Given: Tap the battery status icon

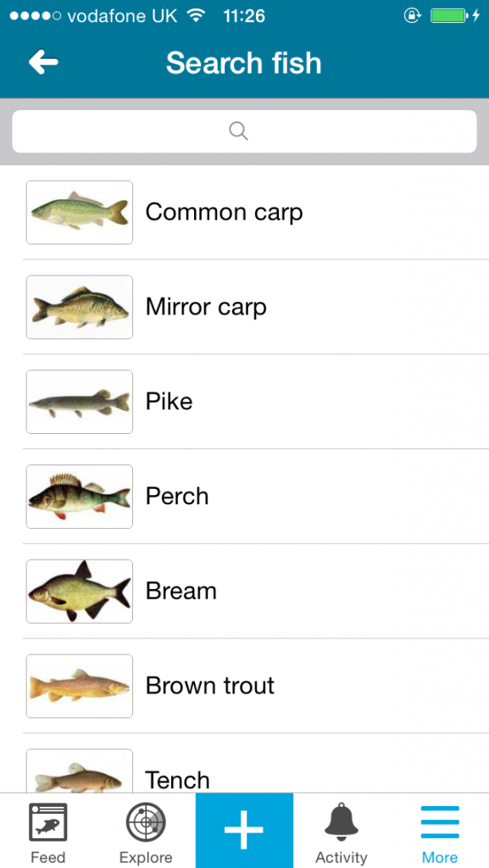Looking at the screenshot, I should [x=449, y=16].
